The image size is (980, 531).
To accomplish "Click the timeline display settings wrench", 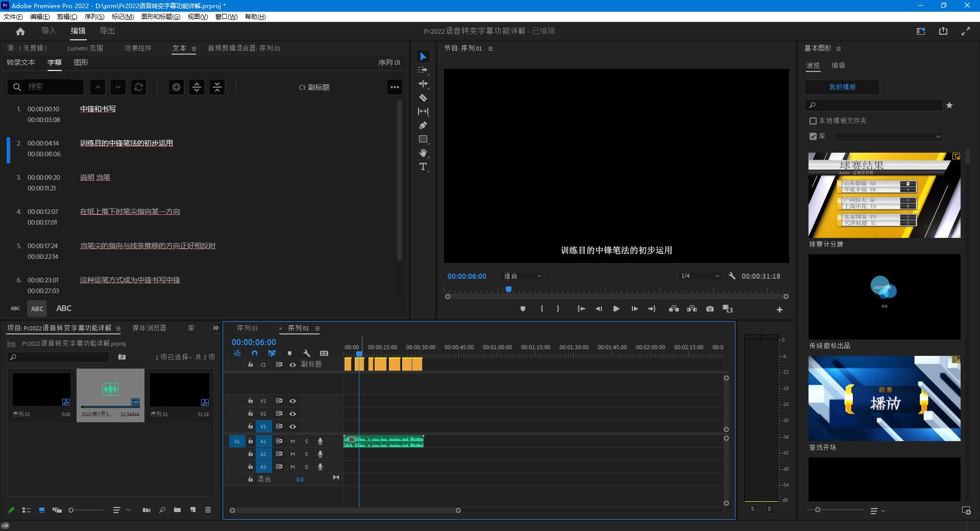I will [306, 353].
